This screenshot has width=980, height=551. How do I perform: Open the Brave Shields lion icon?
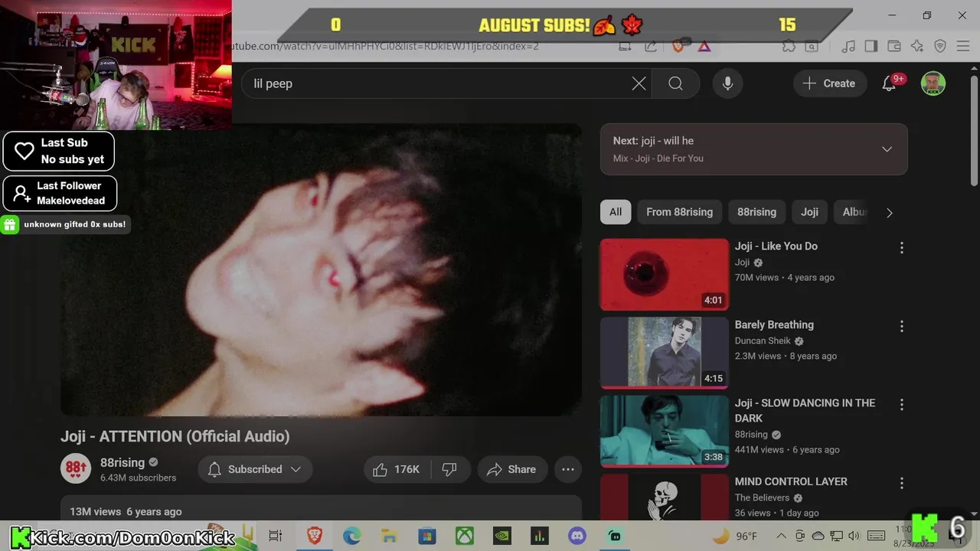click(x=678, y=46)
